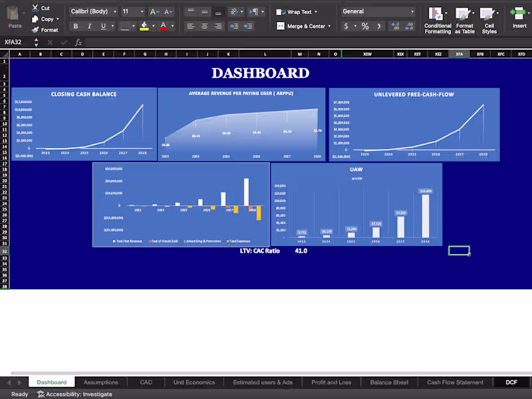532x399 pixels.
Task: Apply italic formatting to the selection
Action: coord(90,26)
